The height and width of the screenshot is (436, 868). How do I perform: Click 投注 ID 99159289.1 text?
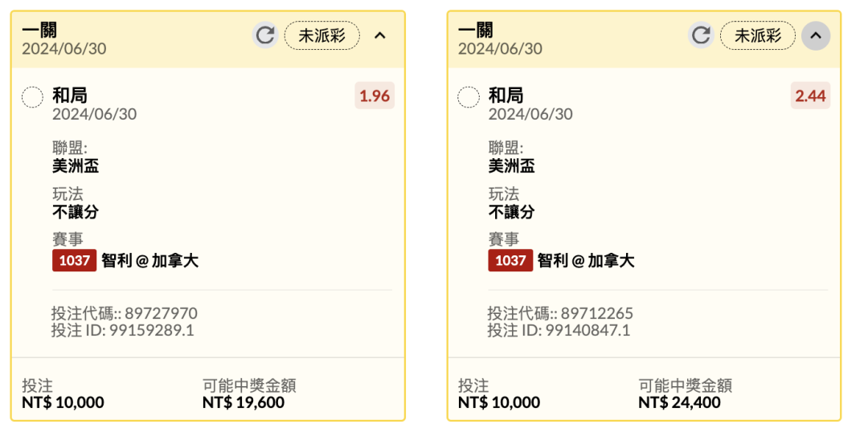click(123, 330)
